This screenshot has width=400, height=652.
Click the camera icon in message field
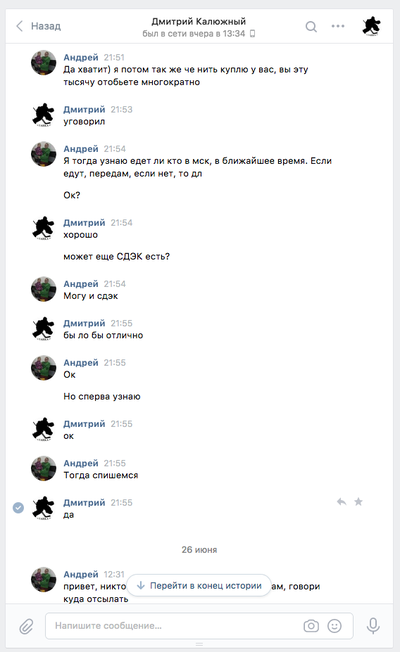click(311, 625)
